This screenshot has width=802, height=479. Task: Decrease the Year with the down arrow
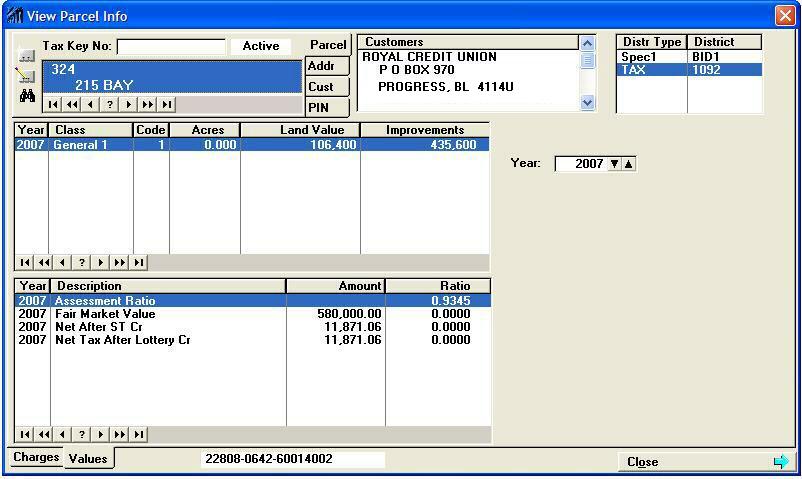click(614, 164)
